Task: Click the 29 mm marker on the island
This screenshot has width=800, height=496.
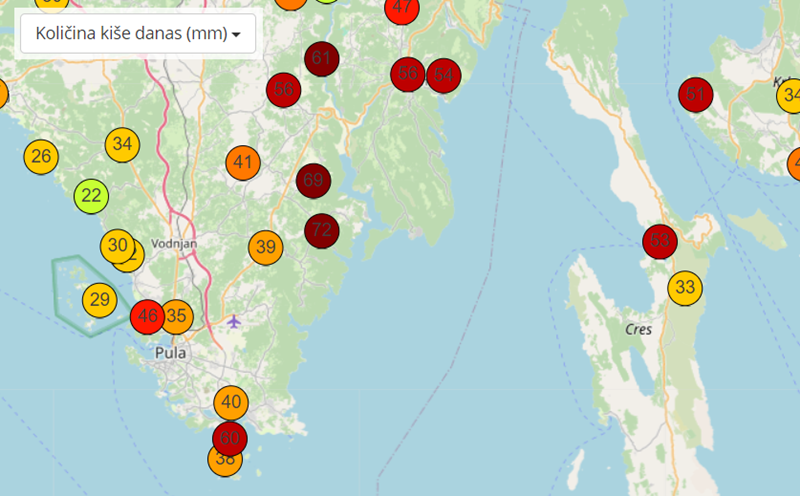Action: pos(99,299)
